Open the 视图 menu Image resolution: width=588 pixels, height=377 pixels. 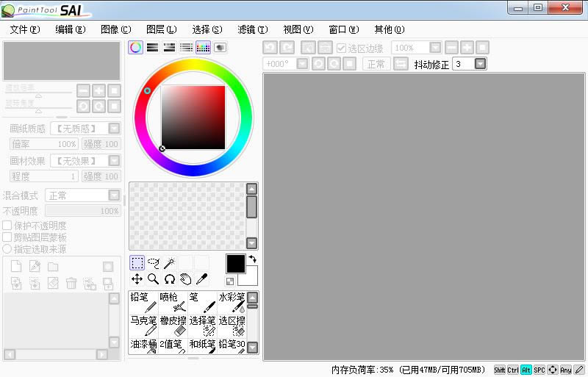298,29
